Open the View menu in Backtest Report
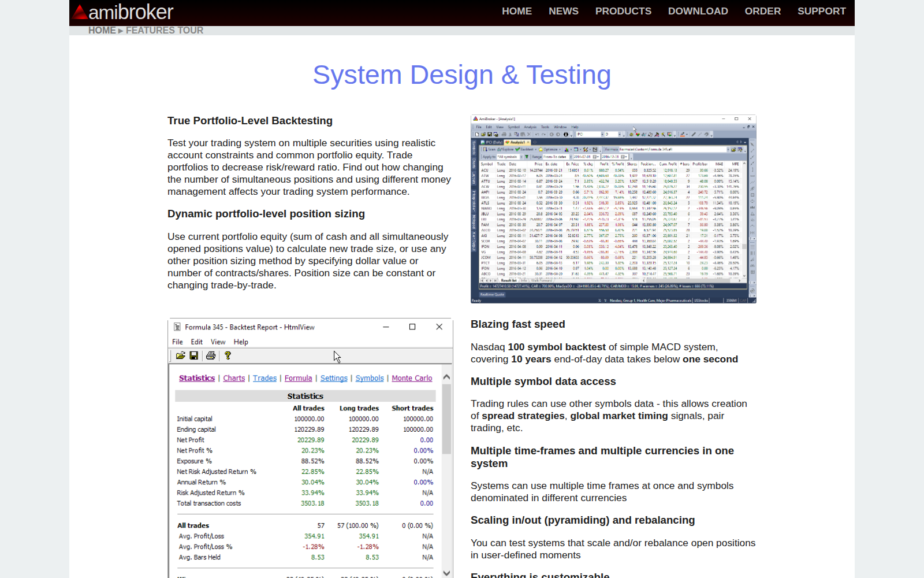Image resolution: width=924 pixels, height=578 pixels. pyautogui.click(x=218, y=342)
